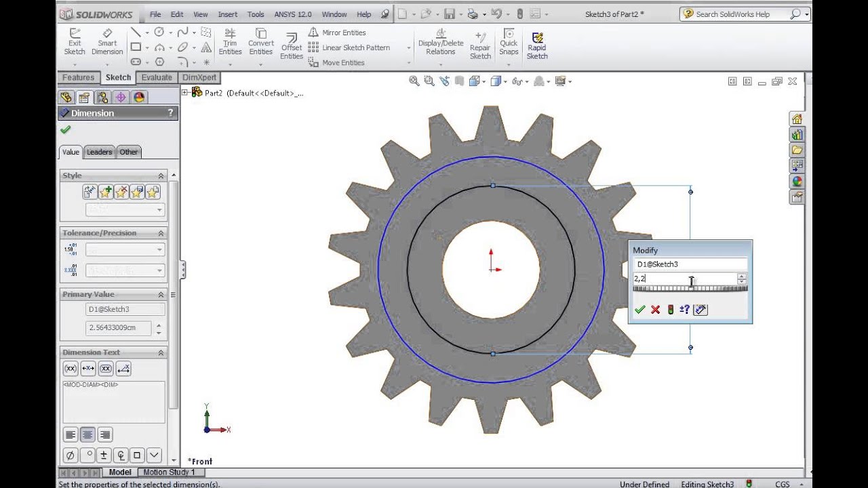Click Rebuild icon in Modify dialog
The image size is (868, 488).
[670, 310]
